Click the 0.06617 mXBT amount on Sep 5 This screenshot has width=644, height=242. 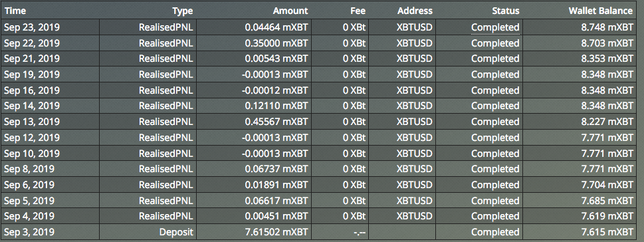276,201
